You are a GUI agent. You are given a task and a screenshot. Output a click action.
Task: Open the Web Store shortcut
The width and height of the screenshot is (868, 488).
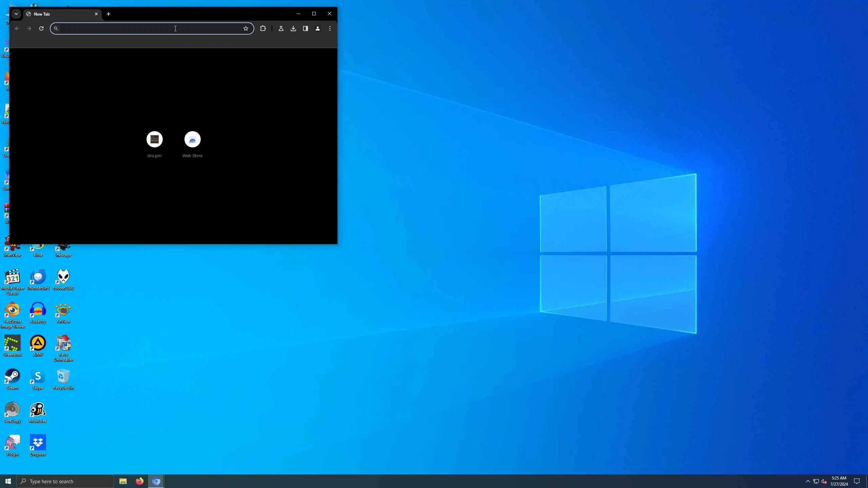(192, 140)
